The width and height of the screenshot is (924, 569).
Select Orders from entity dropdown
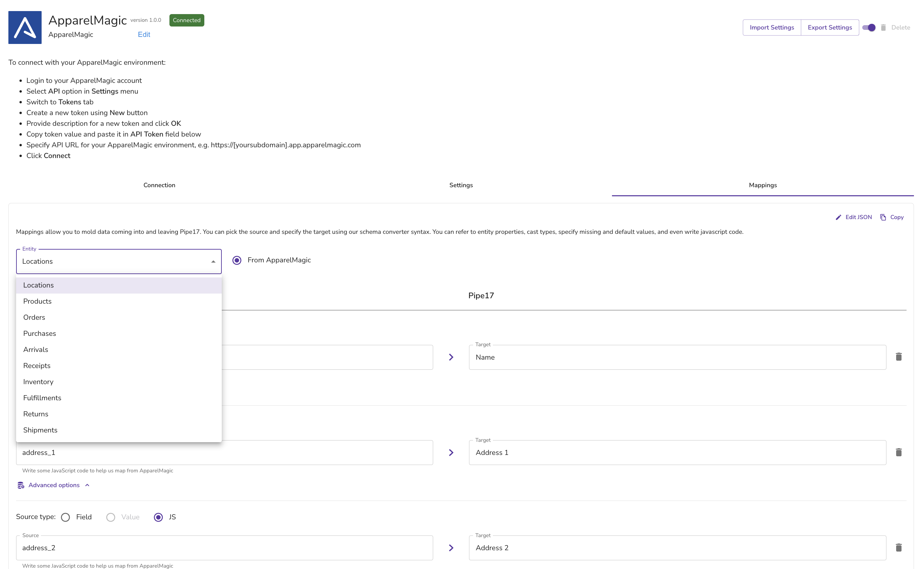34,317
